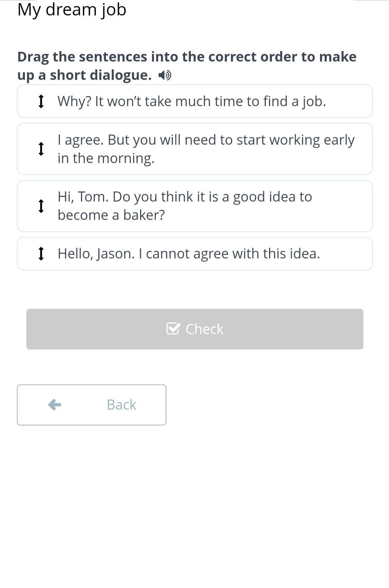Click the checkmark icon inside Check button
Image resolution: width=389 pixels, height=588 pixels.
coord(173,329)
